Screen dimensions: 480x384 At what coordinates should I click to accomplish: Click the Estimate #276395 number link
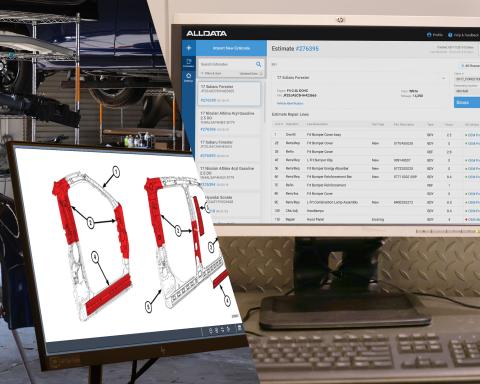click(x=307, y=49)
